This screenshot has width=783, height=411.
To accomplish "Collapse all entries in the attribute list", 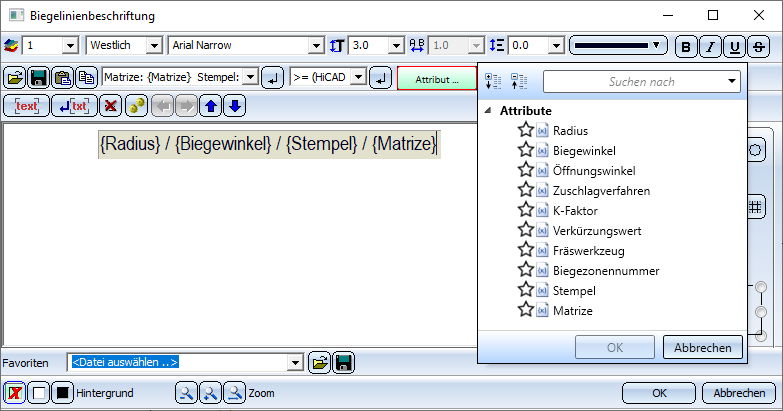I will 519,81.
